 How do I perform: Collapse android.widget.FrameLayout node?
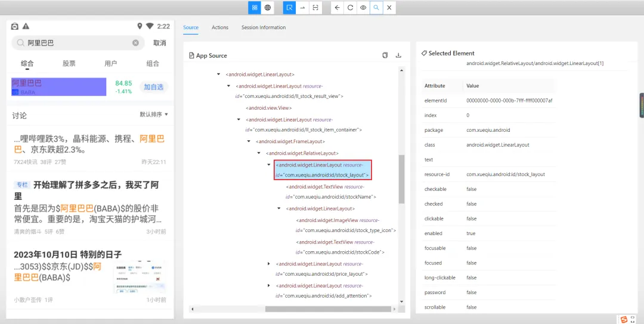249,141
